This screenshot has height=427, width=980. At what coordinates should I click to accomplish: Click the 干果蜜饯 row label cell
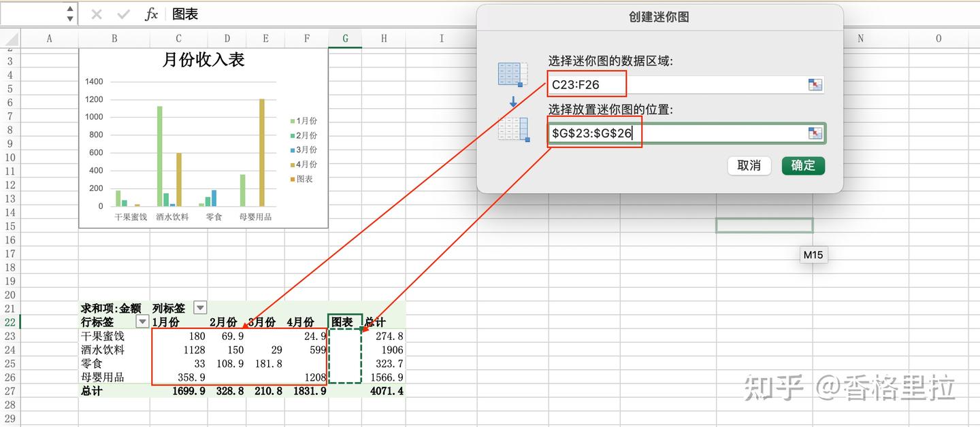(114, 336)
